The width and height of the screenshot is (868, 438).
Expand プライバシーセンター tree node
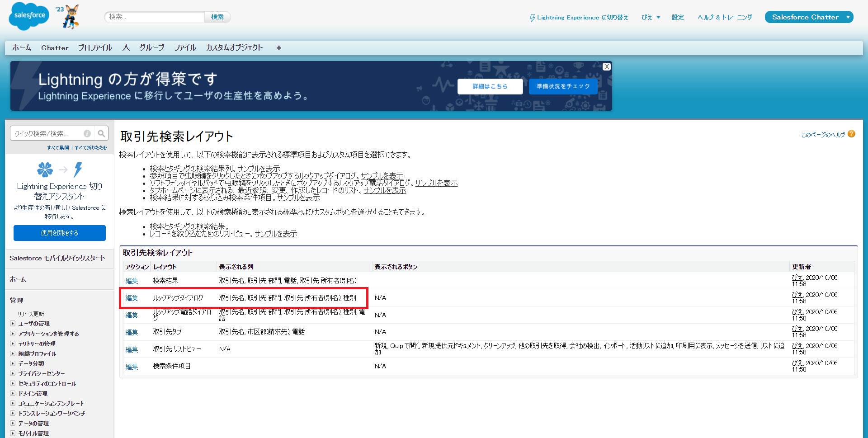click(13, 373)
